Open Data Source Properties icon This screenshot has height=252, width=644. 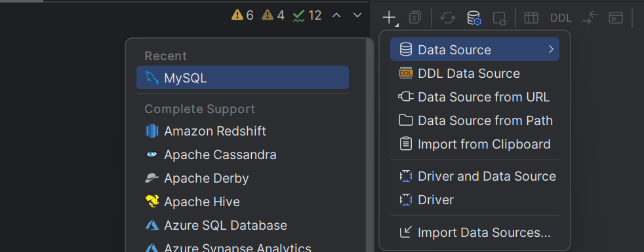point(473,18)
